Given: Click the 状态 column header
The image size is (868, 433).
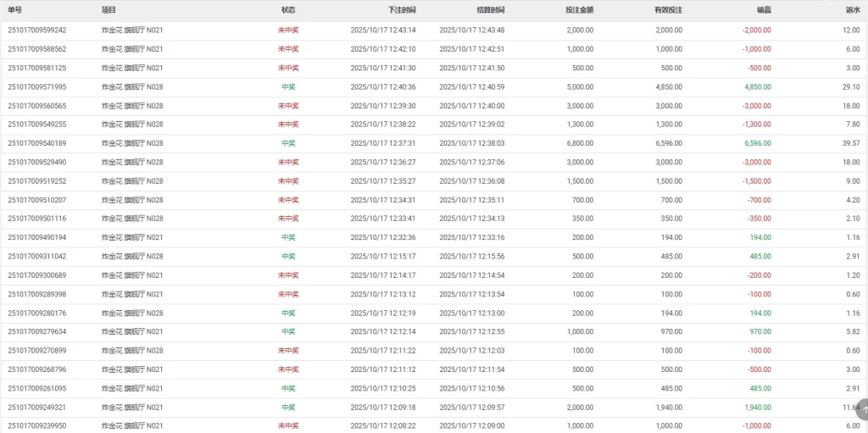Looking at the screenshot, I should coord(288,9).
